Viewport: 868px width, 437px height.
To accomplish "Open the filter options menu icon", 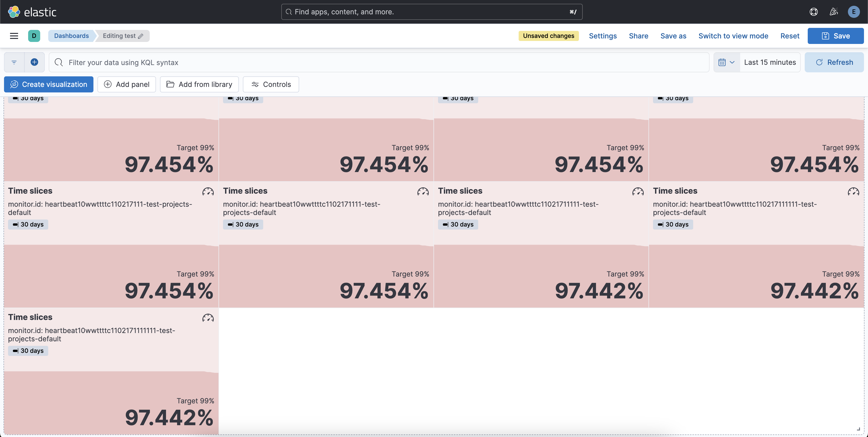I will [14, 62].
